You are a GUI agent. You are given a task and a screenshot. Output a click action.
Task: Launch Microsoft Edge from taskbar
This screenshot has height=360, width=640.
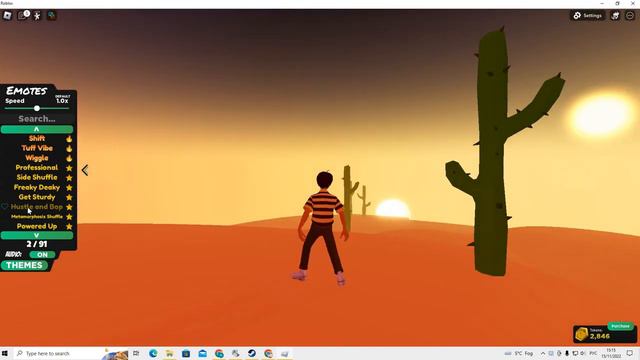(153, 353)
